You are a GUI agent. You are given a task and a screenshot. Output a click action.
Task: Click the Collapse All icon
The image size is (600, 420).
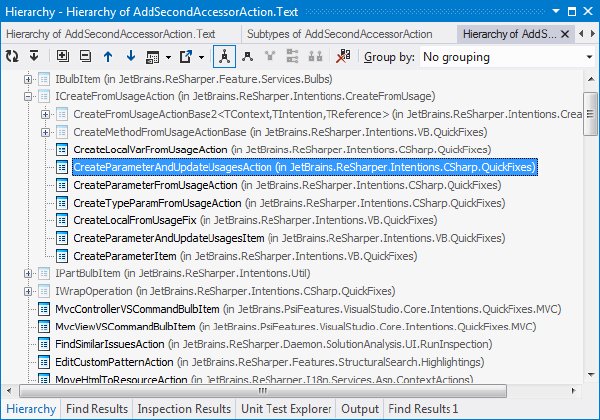tap(85, 56)
